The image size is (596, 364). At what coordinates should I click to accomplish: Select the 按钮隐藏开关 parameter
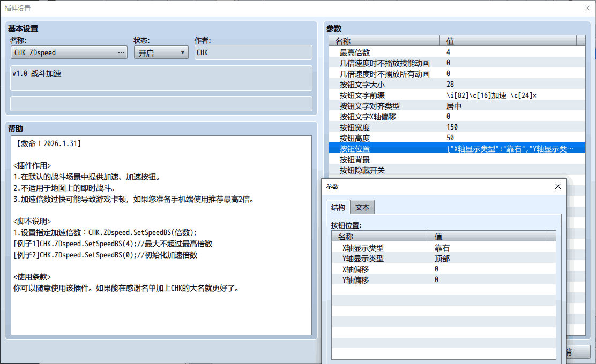click(x=457, y=170)
